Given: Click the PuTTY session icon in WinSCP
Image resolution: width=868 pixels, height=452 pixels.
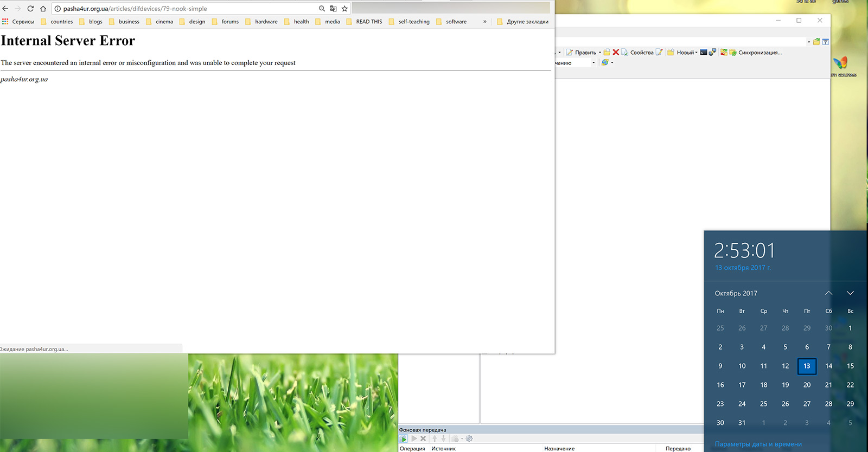Looking at the screenshot, I should click(x=712, y=53).
